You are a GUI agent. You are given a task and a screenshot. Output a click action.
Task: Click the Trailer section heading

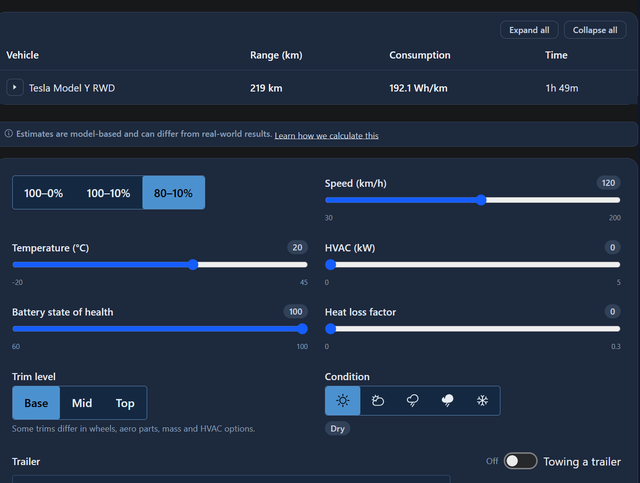26,461
